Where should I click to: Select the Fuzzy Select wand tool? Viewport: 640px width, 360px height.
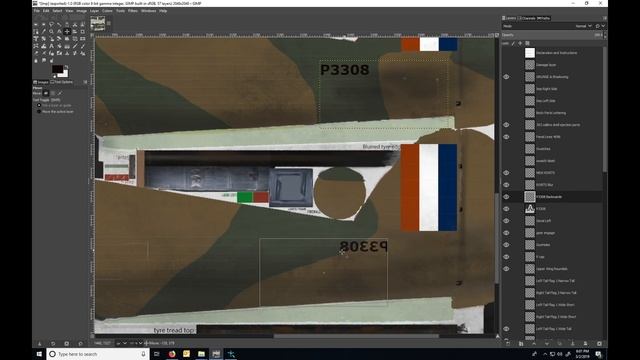tap(59, 24)
